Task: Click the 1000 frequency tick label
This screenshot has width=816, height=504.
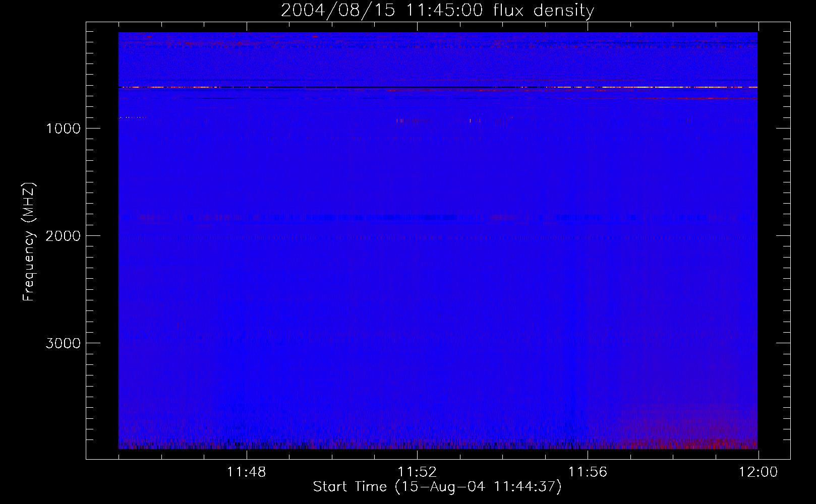Action: tap(63, 129)
